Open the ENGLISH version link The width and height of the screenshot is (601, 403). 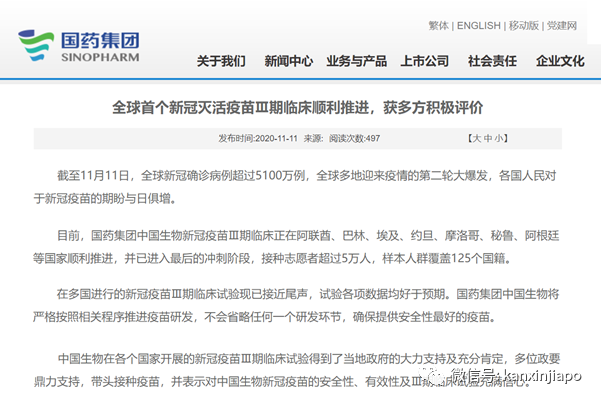coord(479,26)
